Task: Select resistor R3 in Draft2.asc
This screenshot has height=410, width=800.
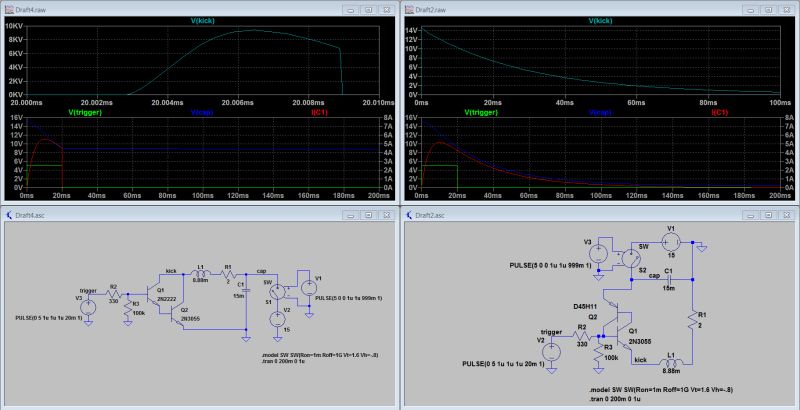Action: pyautogui.click(x=597, y=354)
